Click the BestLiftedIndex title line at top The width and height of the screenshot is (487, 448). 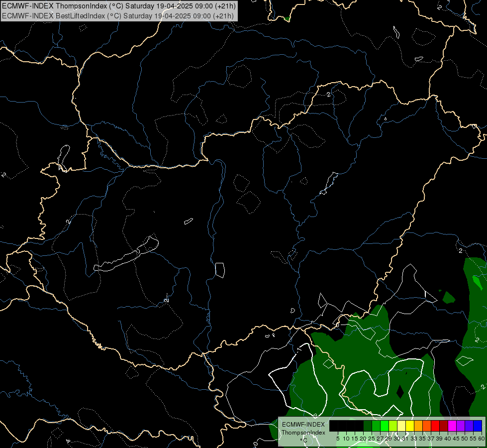tap(118, 16)
